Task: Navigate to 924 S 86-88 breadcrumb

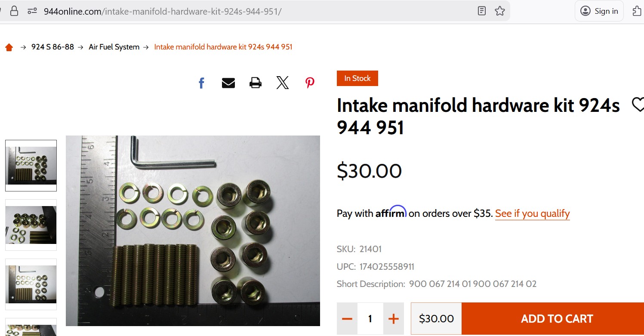Action: pos(52,47)
